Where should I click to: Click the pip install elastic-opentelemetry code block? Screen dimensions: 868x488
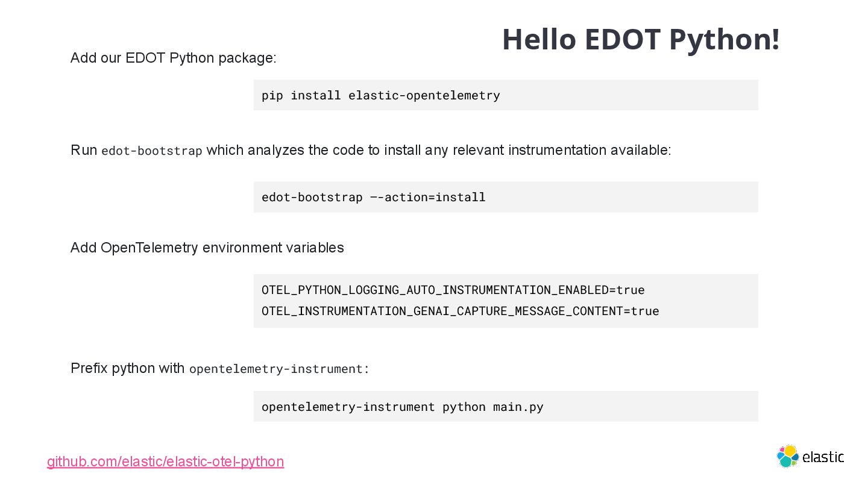click(x=505, y=95)
